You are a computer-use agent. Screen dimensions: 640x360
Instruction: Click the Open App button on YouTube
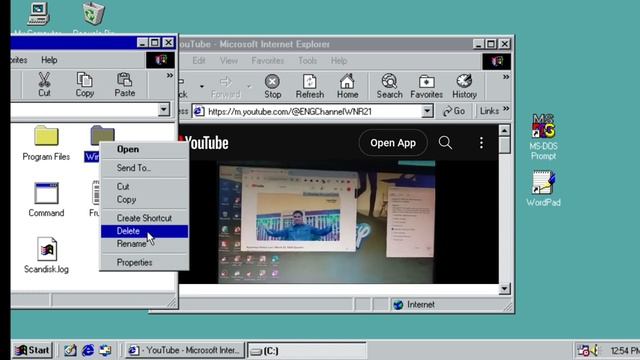[393, 143]
